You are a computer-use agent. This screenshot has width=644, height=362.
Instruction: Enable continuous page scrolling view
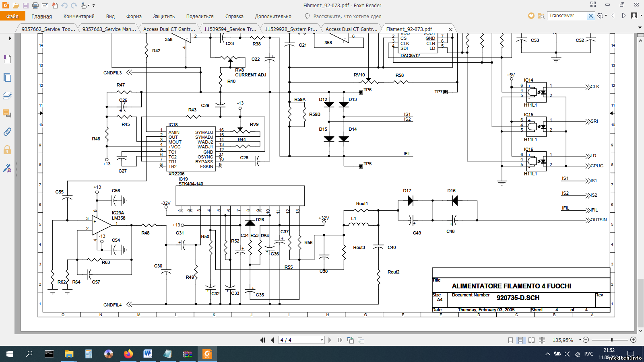pos(521,340)
